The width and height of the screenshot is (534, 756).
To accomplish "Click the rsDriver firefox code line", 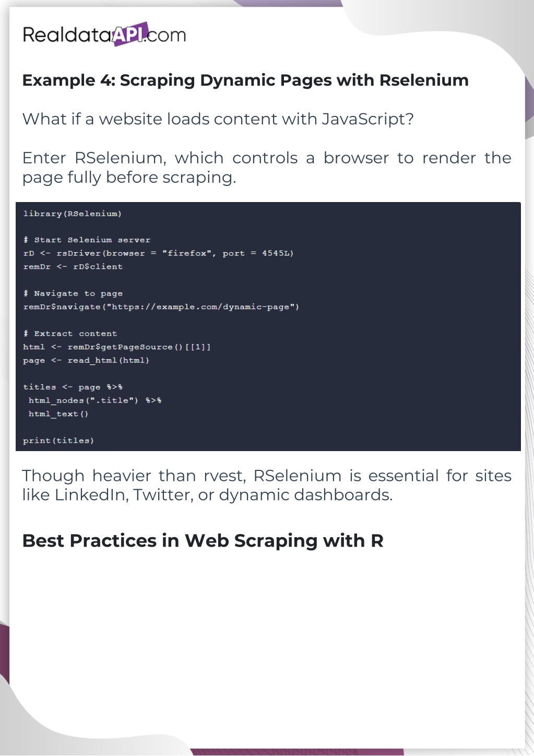I will [x=158, y=253].
